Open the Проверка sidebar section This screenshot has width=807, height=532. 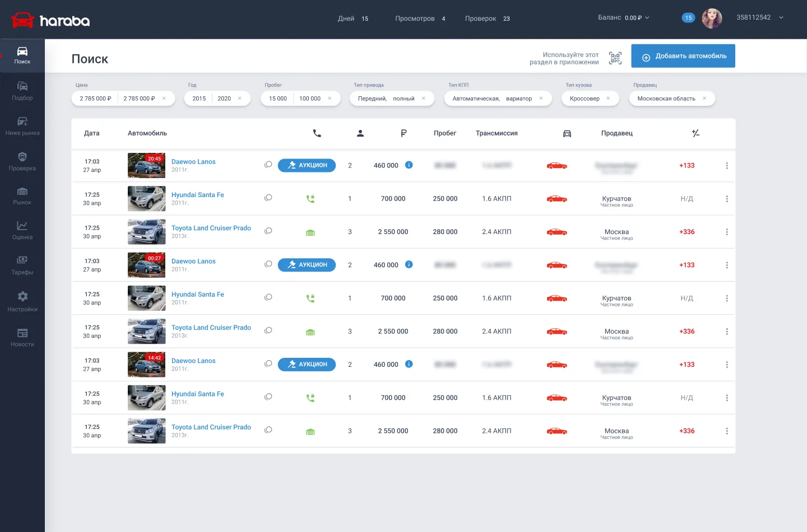click(22, 161)
